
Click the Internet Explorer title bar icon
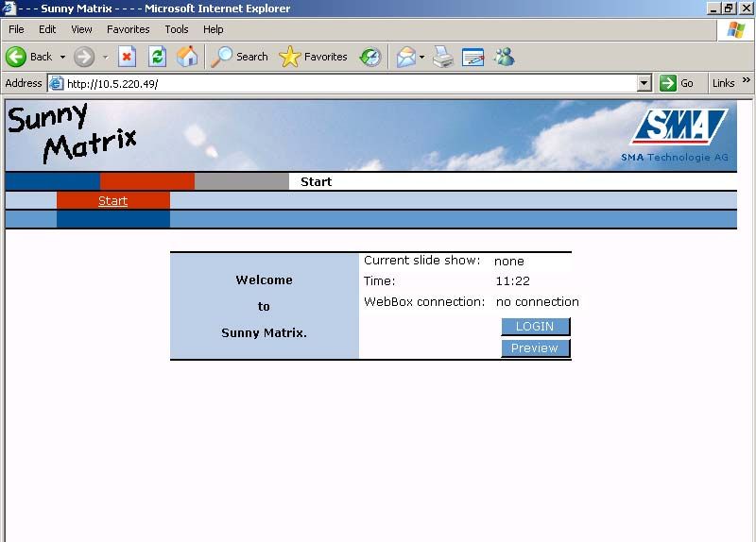(9, 8)
